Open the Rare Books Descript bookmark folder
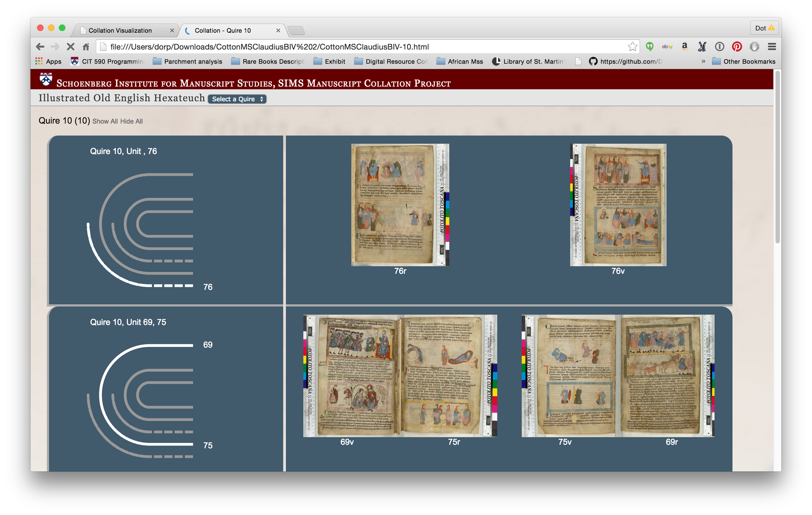Viewport: 812px width, 515px height. coord(268,61)
